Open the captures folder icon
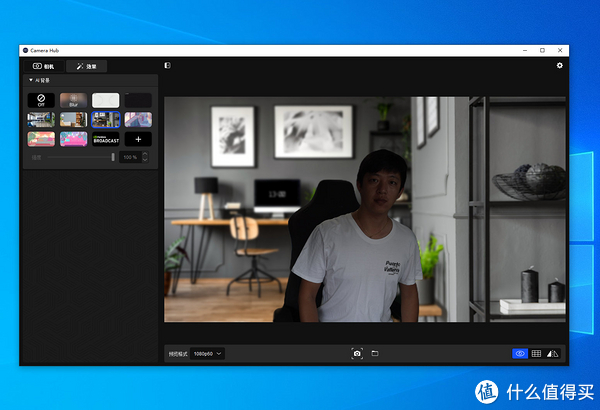 375,353
